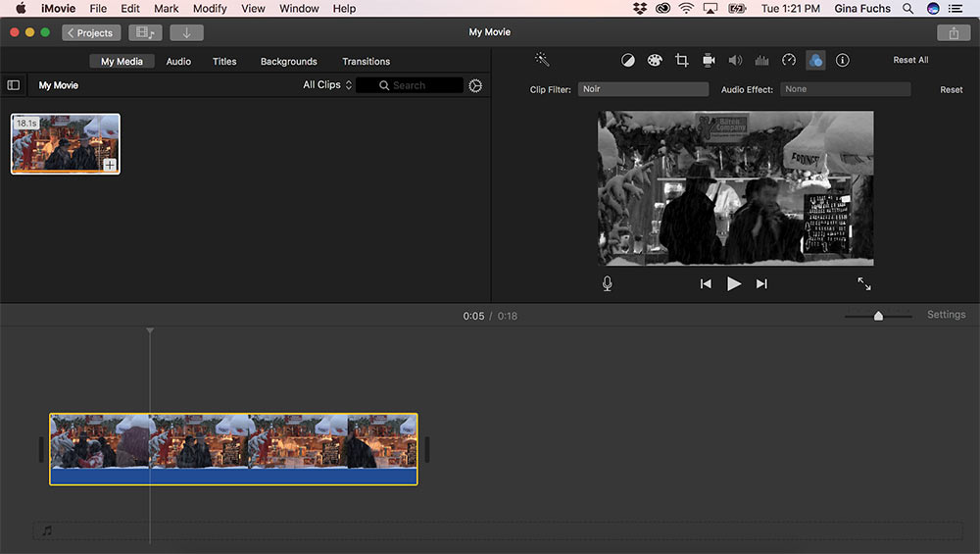The height and width of the screenshot is (554, 980).
Task: Open the Mark menu
Action: click(x=167, y=9)
